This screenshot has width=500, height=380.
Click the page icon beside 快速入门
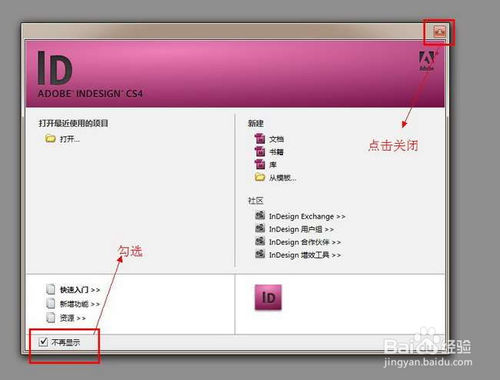[51, 289]
